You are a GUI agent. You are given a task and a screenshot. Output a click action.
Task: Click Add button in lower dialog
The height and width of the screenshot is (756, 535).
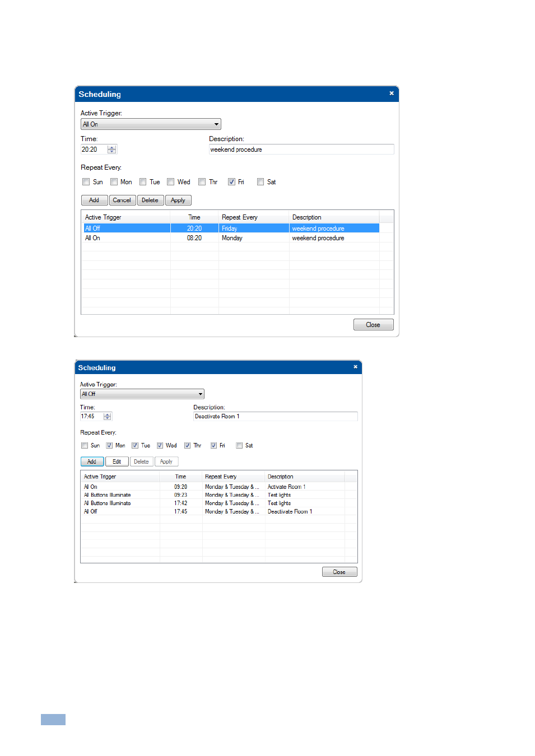[x=92, y=461]
